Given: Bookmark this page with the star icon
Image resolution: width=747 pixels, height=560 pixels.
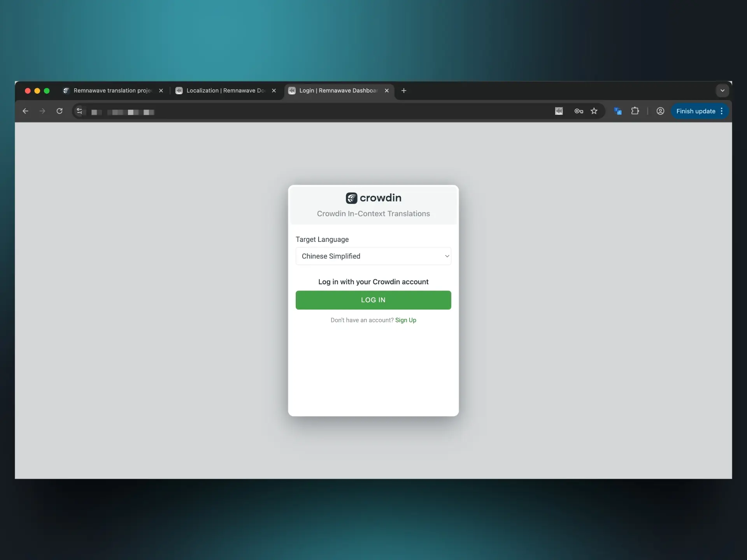Looking at the screenshot, I should coord(594,111).
